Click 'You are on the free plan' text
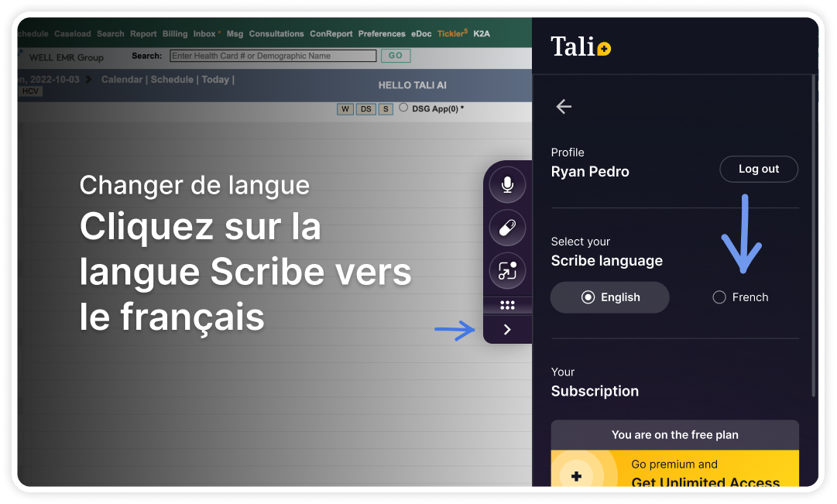The height and width of the screenshot is (504, 837). [674, 434]
